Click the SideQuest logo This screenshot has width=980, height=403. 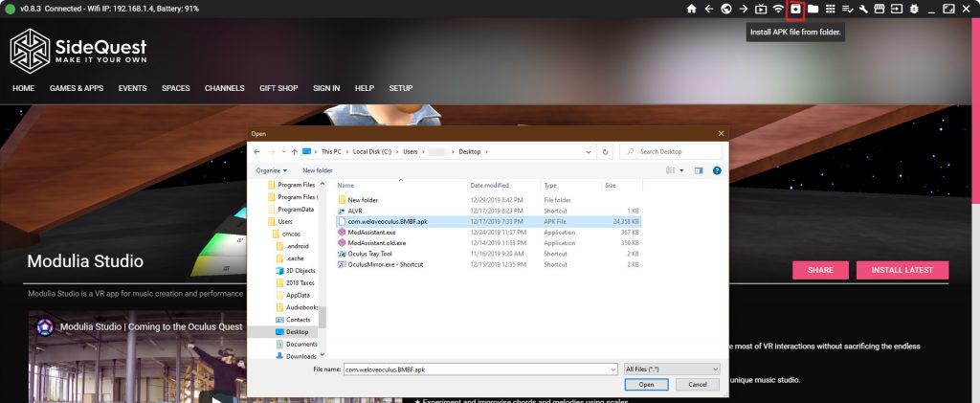(78, 51)
